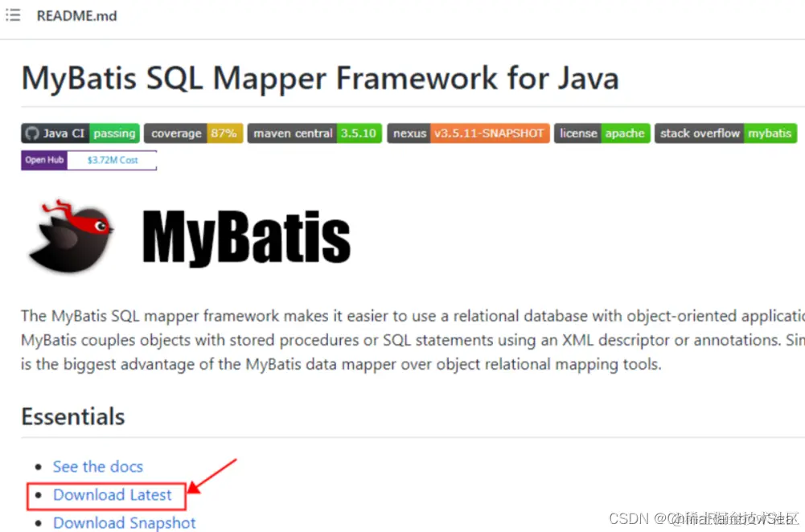Open the nexus v3.5.11-SNAPSHOT badge
This screenshot has height=532, width=805.
click(468, 133)
